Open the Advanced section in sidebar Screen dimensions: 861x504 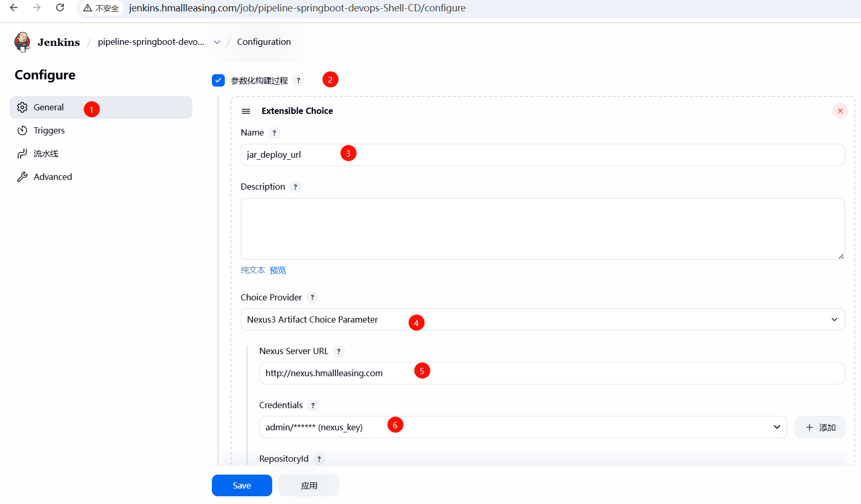click(53, 177)
